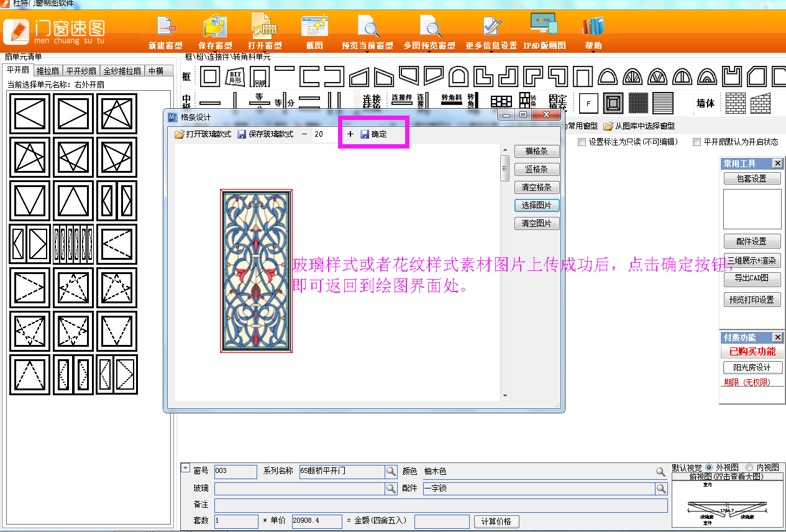Screen dimensions: 786x532
Task: Select the L-shaped frame icon
Action: tap(483, 76)
